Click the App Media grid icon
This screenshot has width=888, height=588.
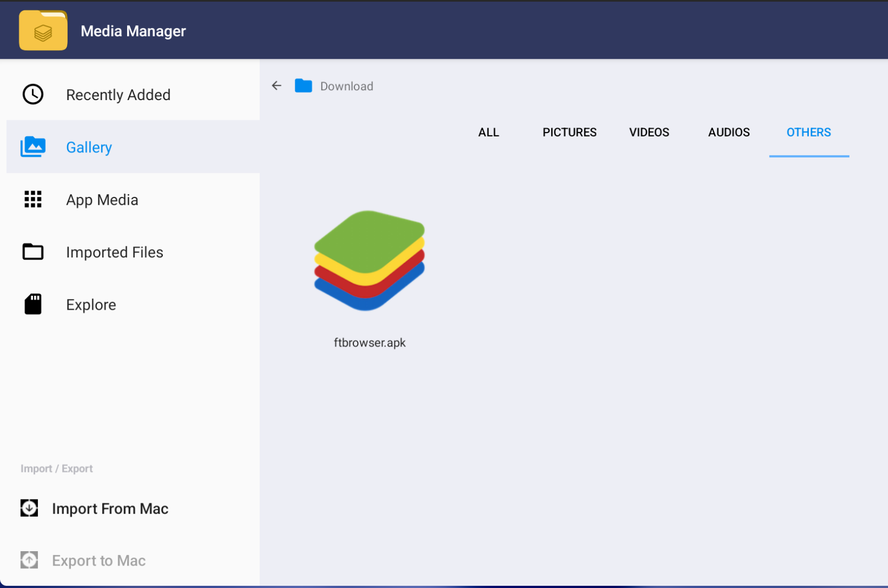click(33, 199)
